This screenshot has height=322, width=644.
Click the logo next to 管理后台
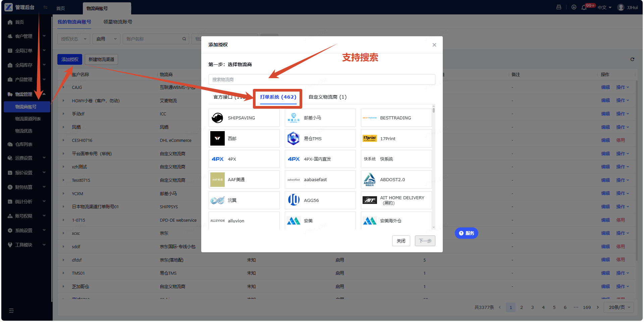point(9,7)
